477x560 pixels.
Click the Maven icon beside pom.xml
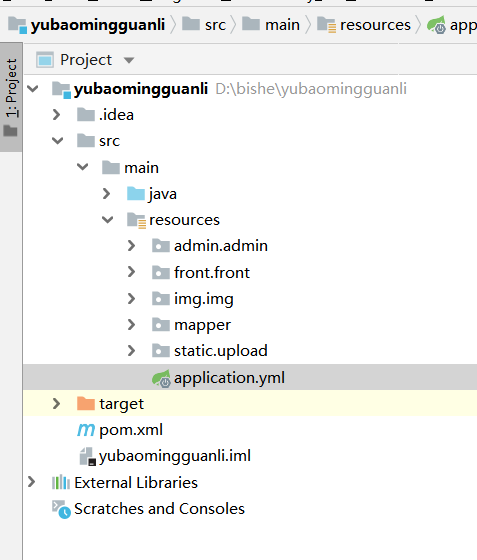pyautogui.click(x=86, y=430)
